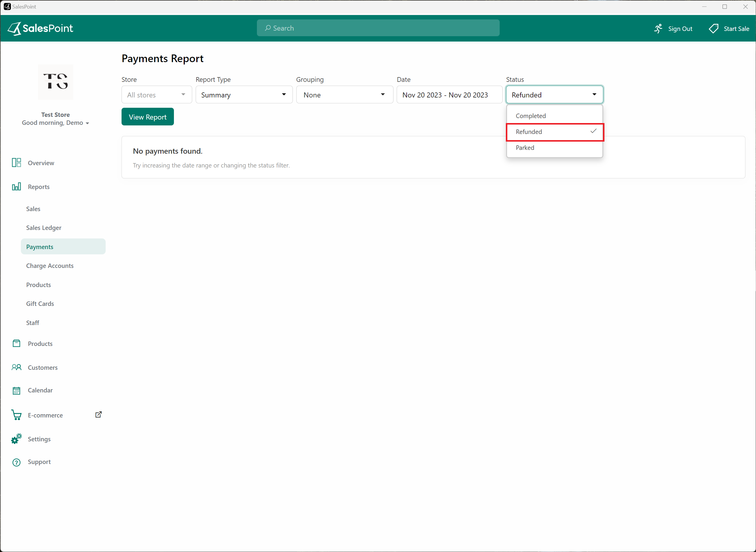This screenshot has width=756, height=552.
Task: Open the Store dropdown
Action: (x=156, y=95)
